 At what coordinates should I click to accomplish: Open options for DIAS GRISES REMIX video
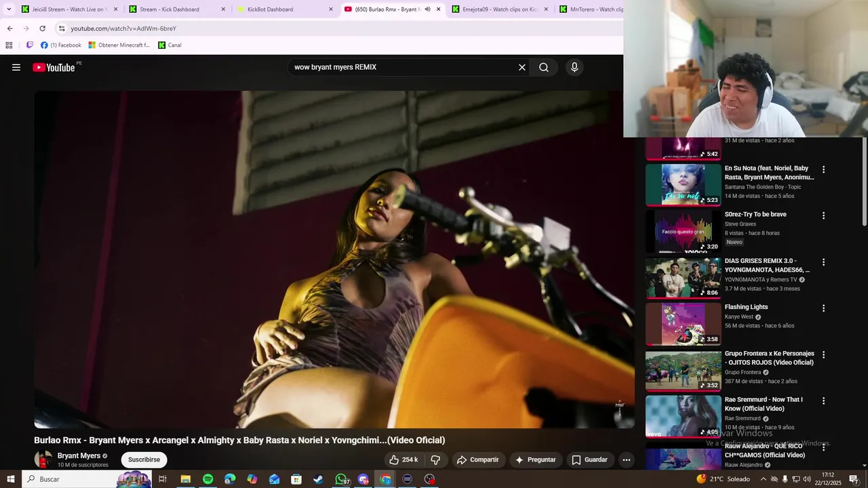pos(824,262)
